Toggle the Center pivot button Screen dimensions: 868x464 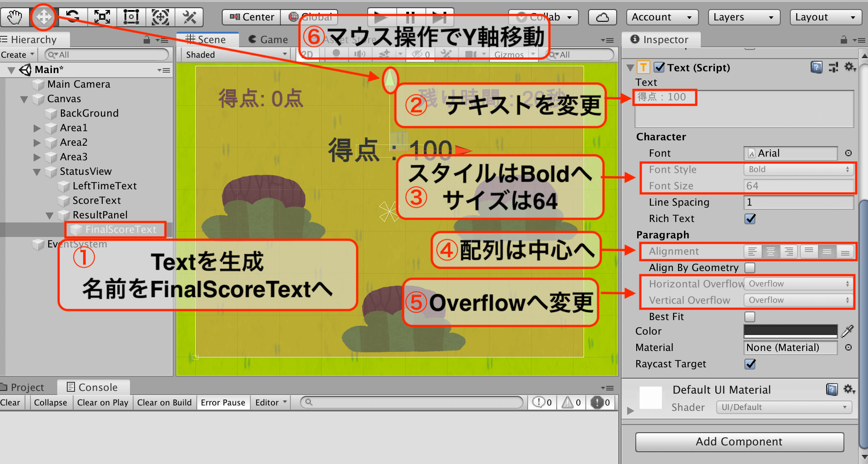251,17
